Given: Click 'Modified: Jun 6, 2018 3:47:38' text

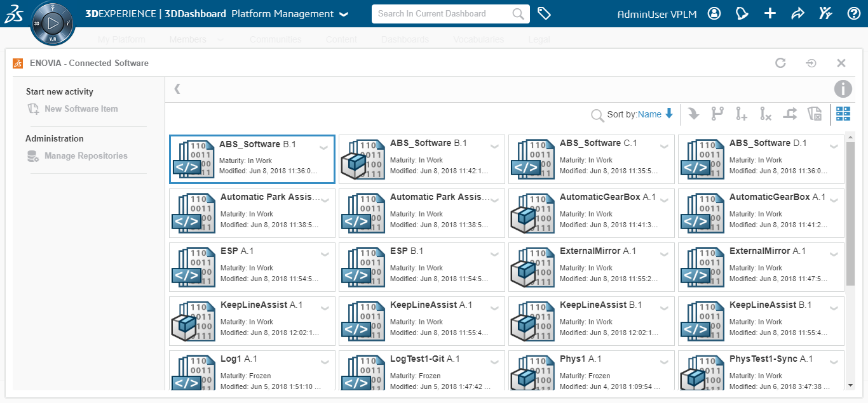Looking at the screenshot, I should point(779,386).
